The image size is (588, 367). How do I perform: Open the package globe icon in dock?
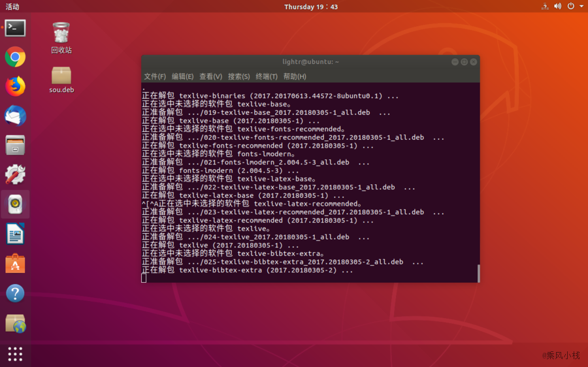pos(15,323)
